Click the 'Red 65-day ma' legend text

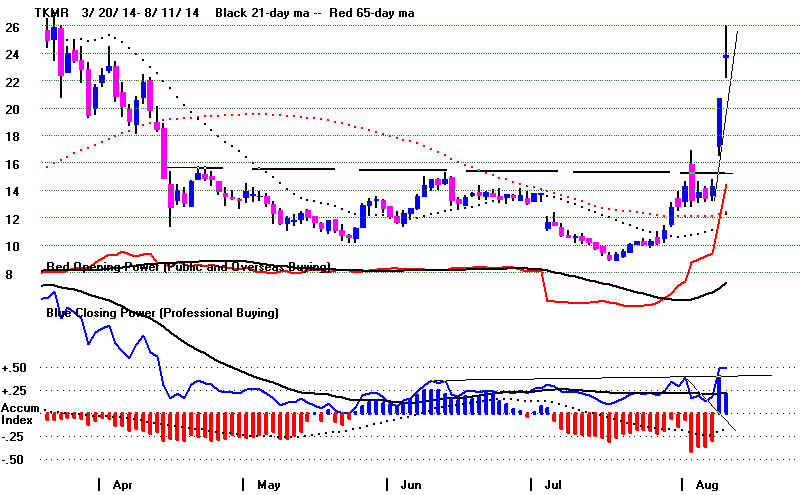[x=371, y=13]
